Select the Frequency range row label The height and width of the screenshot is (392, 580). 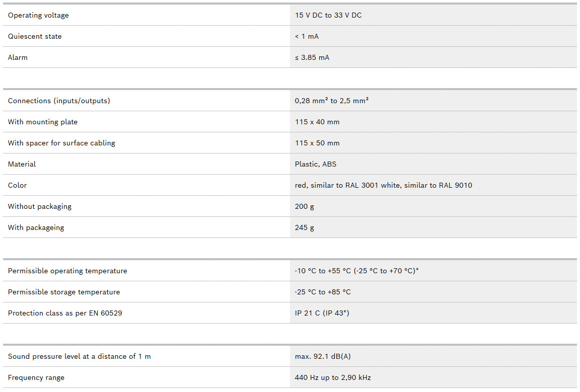click(36, 377)
